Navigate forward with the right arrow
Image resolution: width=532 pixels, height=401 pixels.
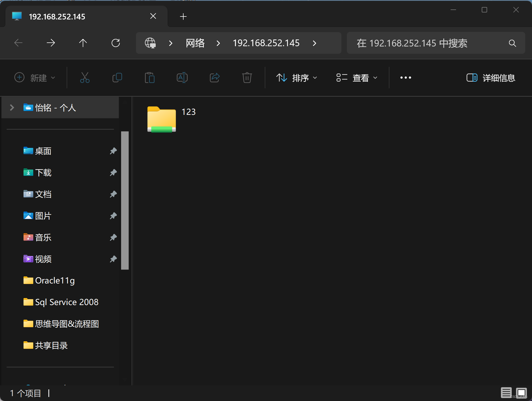(x=51, y=43)
